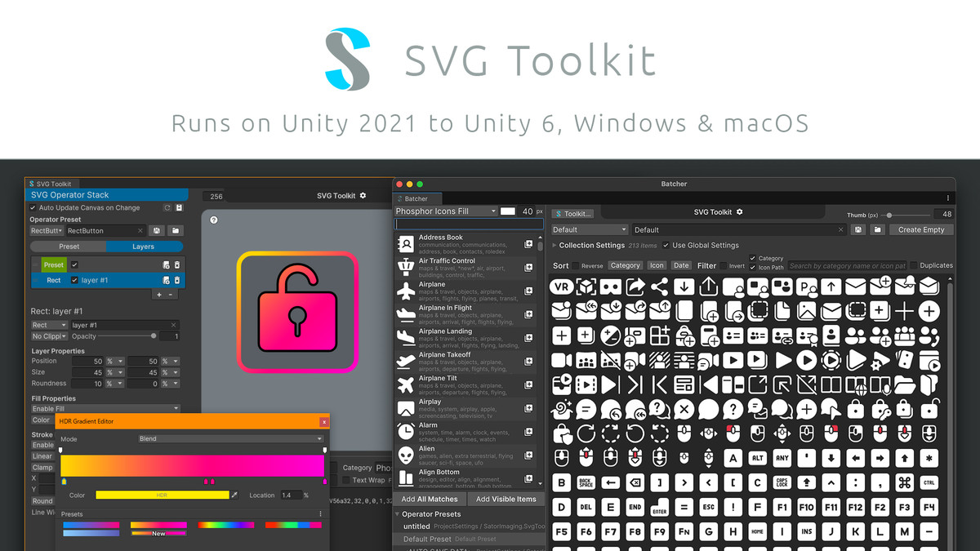Open the Default collection dropdown in Batcher
The height and width of the screenshot is (551, 980).
point(590,230)
